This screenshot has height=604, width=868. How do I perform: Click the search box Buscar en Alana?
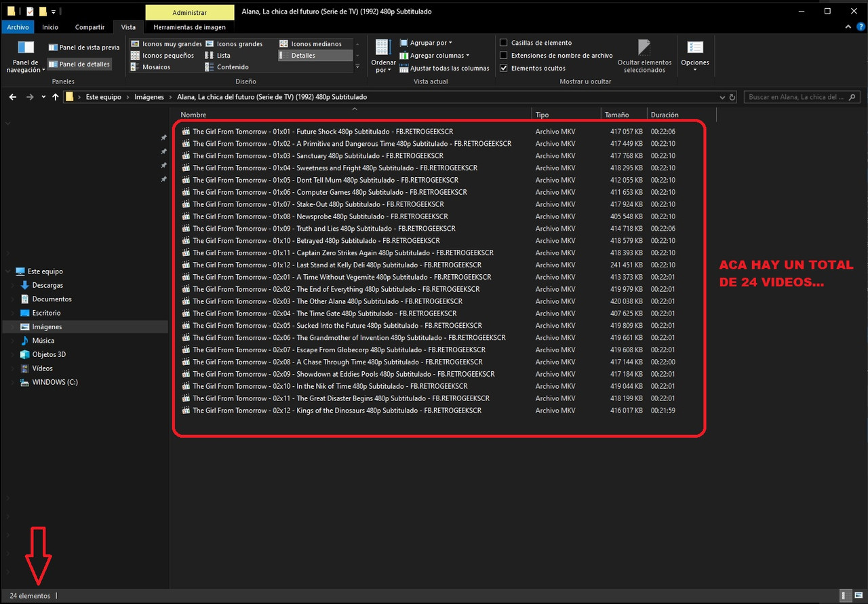click(802, 97)
